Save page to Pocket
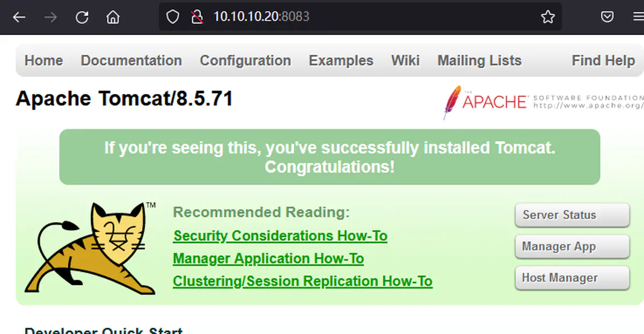The height and width of the screenshot is (334, 644). tap(607, 17)
